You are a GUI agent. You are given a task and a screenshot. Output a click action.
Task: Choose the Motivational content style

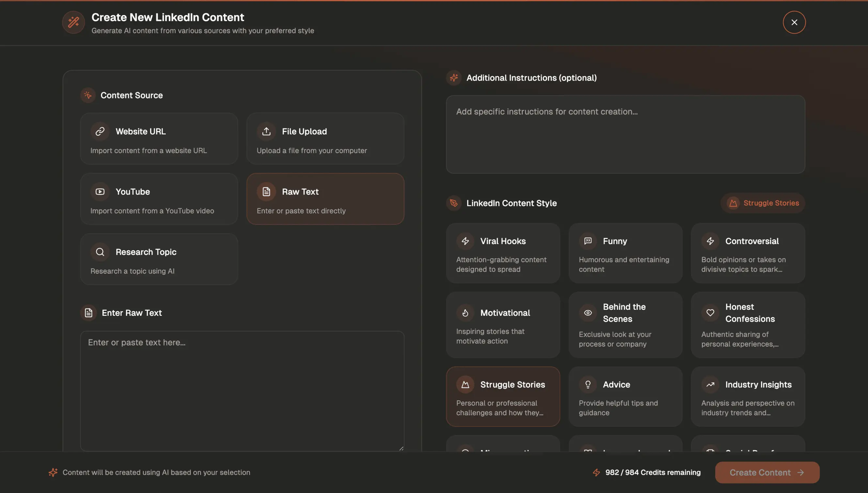[503, 325]
